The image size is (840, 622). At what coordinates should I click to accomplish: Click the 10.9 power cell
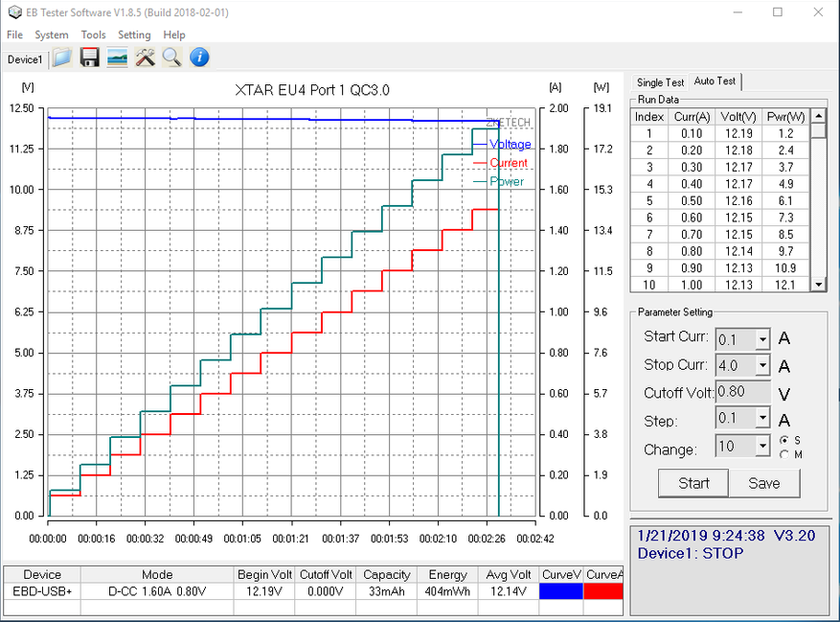click(x=785, y=267)
